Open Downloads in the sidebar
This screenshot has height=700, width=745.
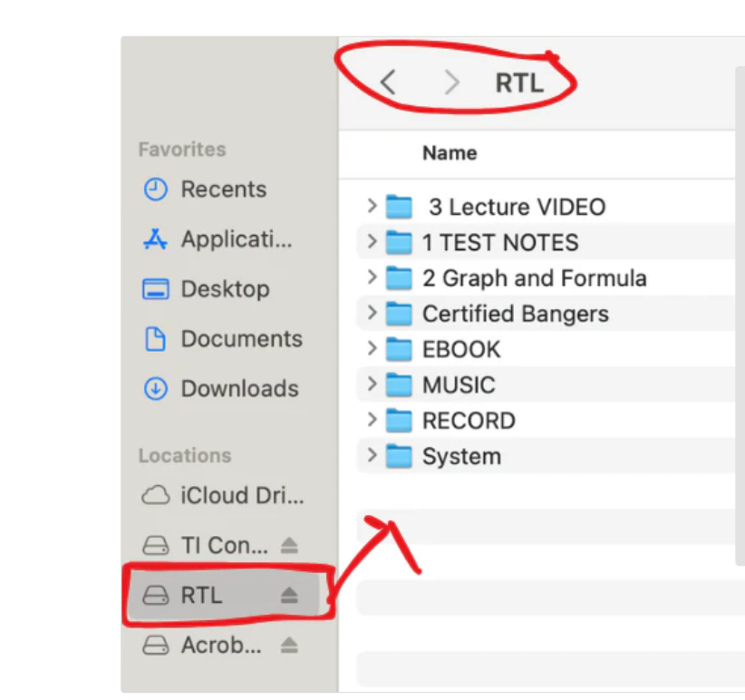click(x=238, y=389)
